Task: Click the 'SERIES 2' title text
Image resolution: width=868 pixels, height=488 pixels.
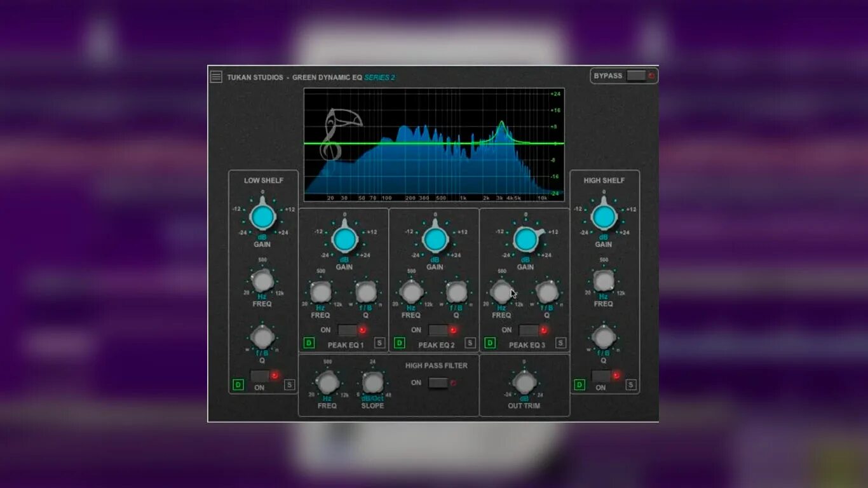Action: click(379, 78)
